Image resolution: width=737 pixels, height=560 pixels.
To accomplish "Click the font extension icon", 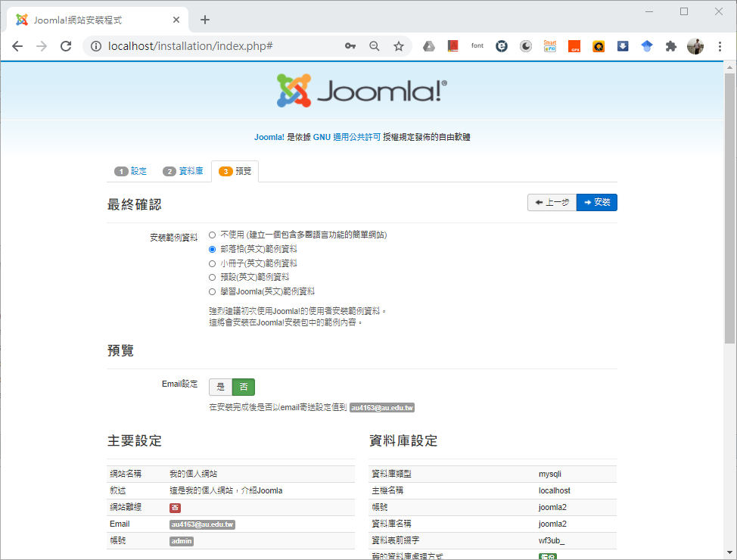I will (x=477, y=46).
